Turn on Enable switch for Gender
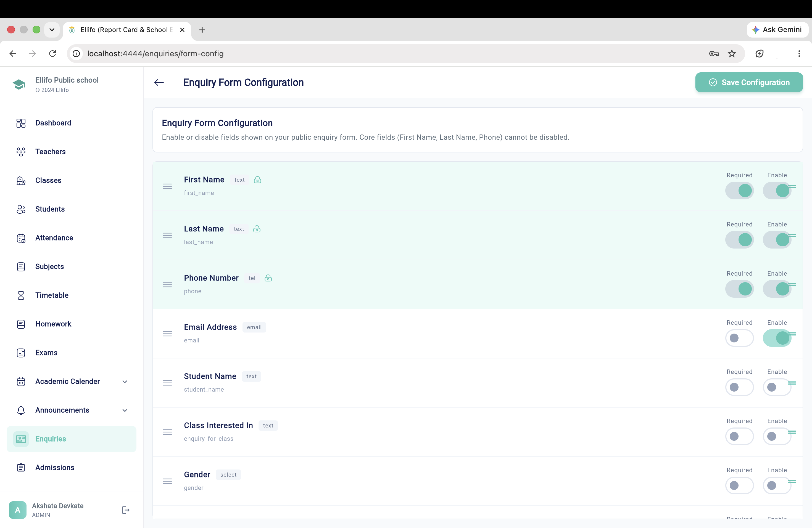812x528 pixels. pyautogui.click(x=777, y=485)
